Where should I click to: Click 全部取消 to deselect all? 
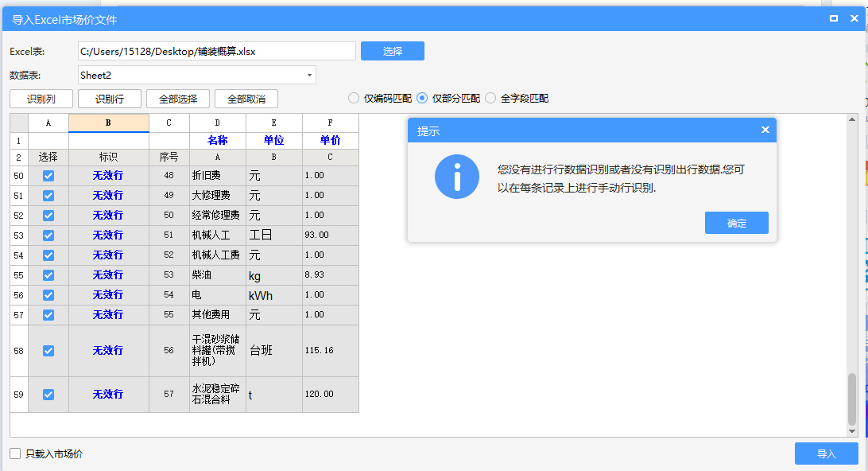(x=246, y=99)
